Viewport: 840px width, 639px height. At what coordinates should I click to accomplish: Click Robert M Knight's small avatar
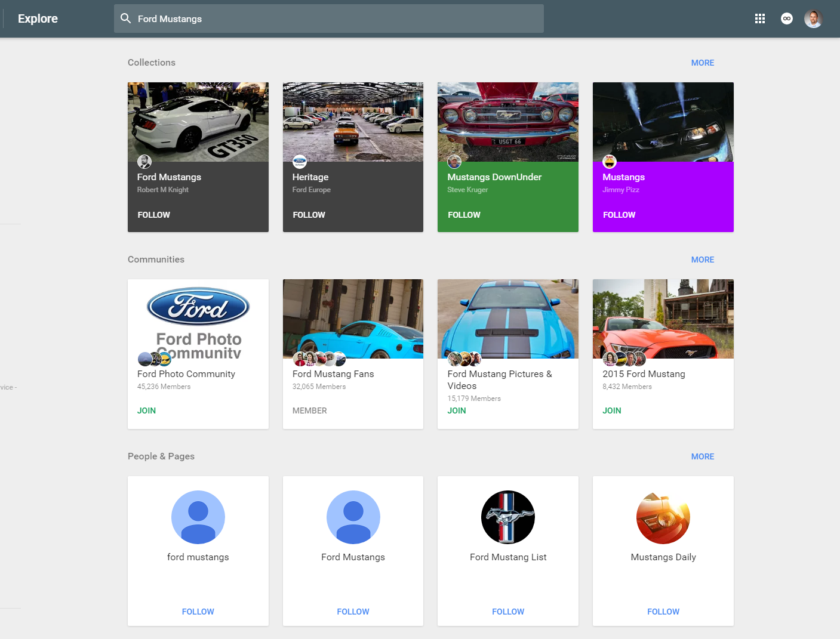(x=144, y=162)
